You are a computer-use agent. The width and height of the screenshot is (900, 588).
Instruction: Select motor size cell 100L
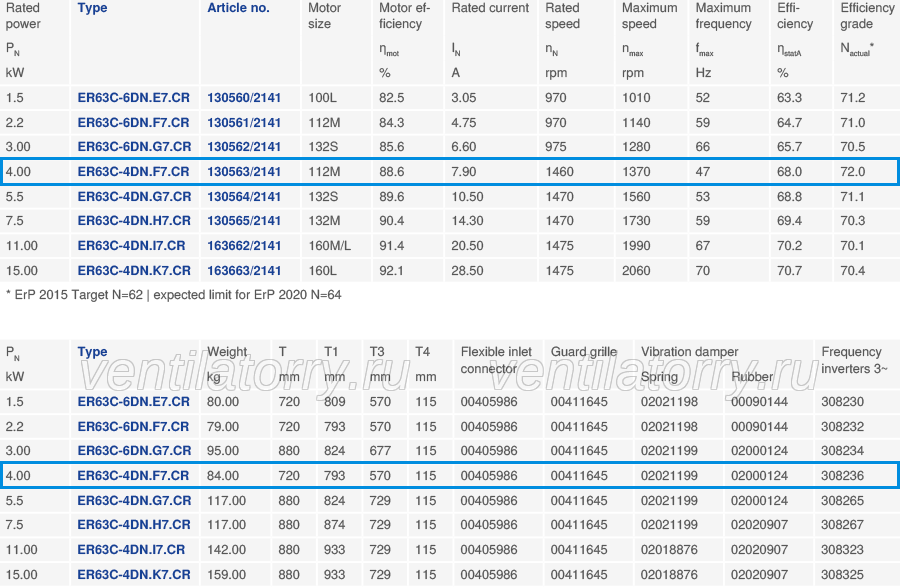click(323, 98)
